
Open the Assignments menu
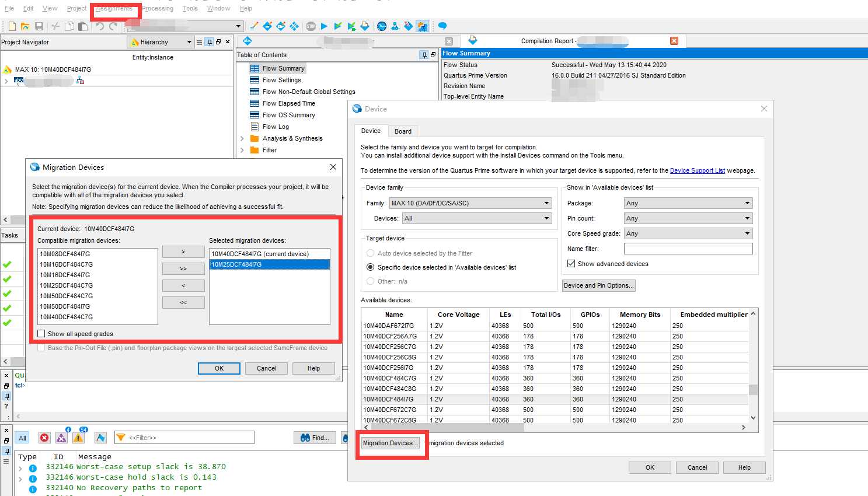(114, 8)
